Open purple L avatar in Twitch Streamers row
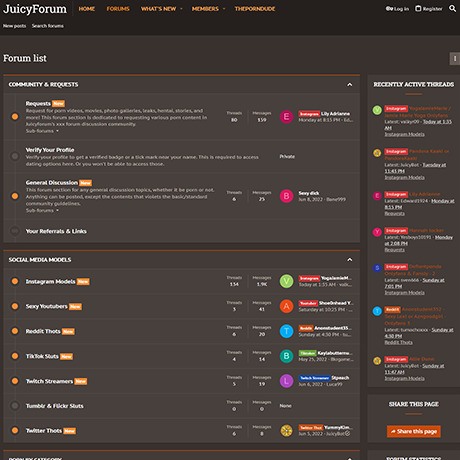Image resolution: width=460 pixels, height=460 pixels. [x=286, y=381]
